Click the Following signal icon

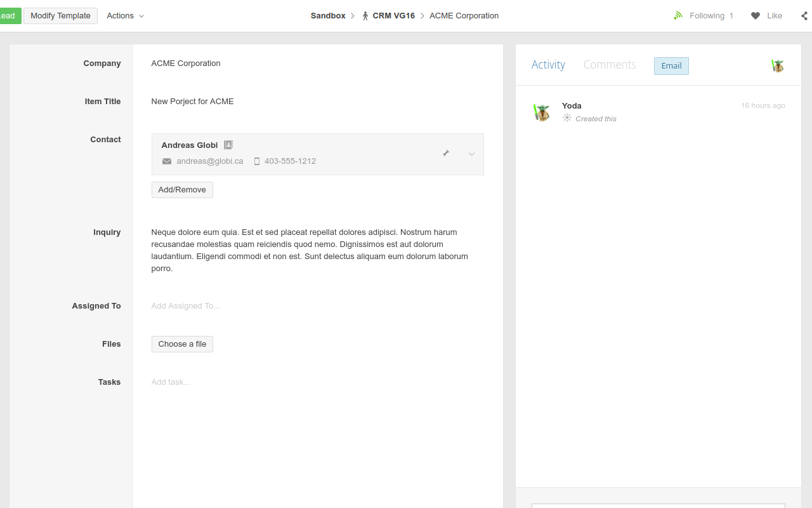(678, 15)
